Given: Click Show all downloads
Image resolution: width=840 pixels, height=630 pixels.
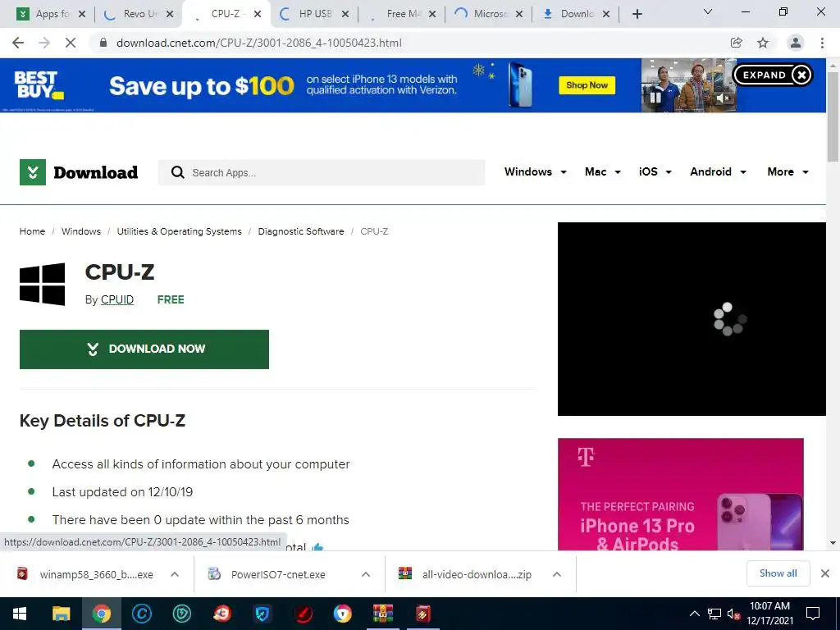Looking at the screenshot, I should click(x=778, y=573).
